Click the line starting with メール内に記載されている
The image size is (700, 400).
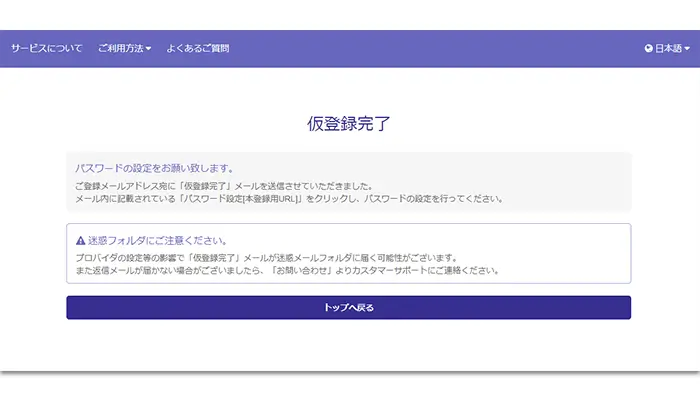[289, 199]
